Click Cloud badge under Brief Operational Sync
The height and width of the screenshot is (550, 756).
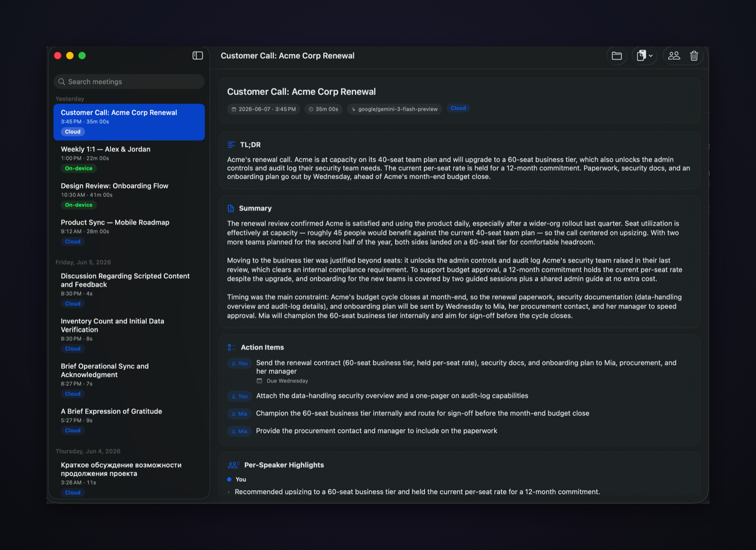73,394
